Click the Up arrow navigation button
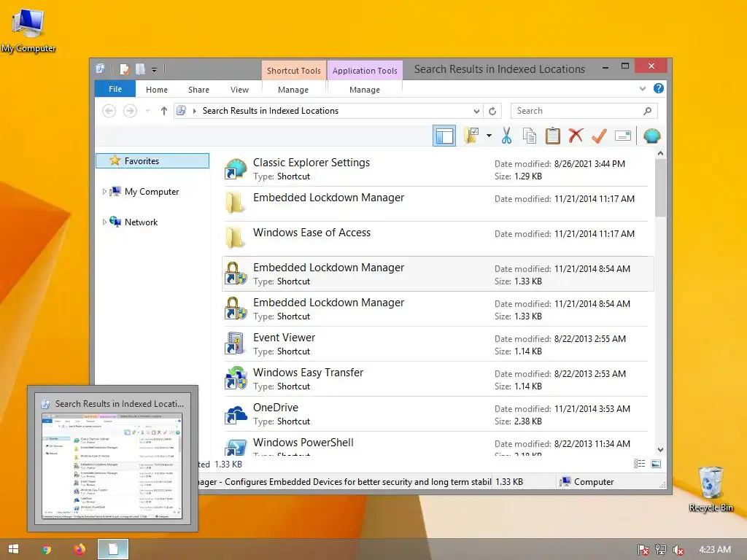The image size is (747, 560). pyautogui.click(x=164, y=111)
